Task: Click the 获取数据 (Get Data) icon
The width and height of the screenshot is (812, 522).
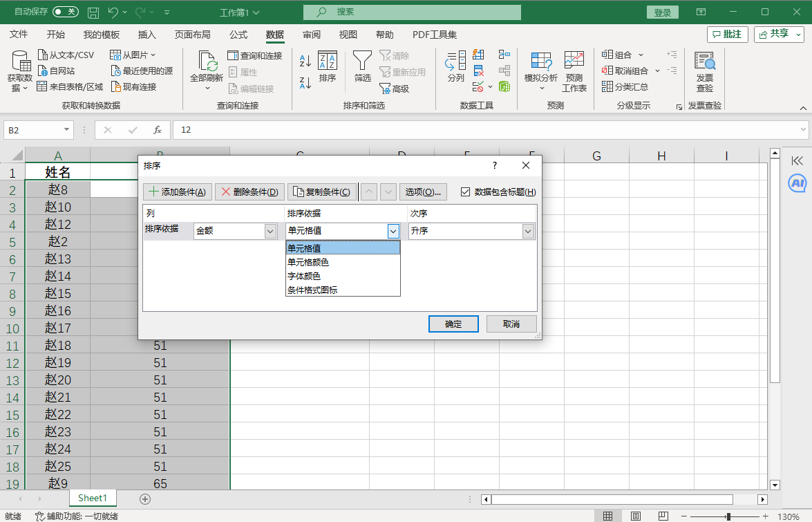Action: [20, 62]
